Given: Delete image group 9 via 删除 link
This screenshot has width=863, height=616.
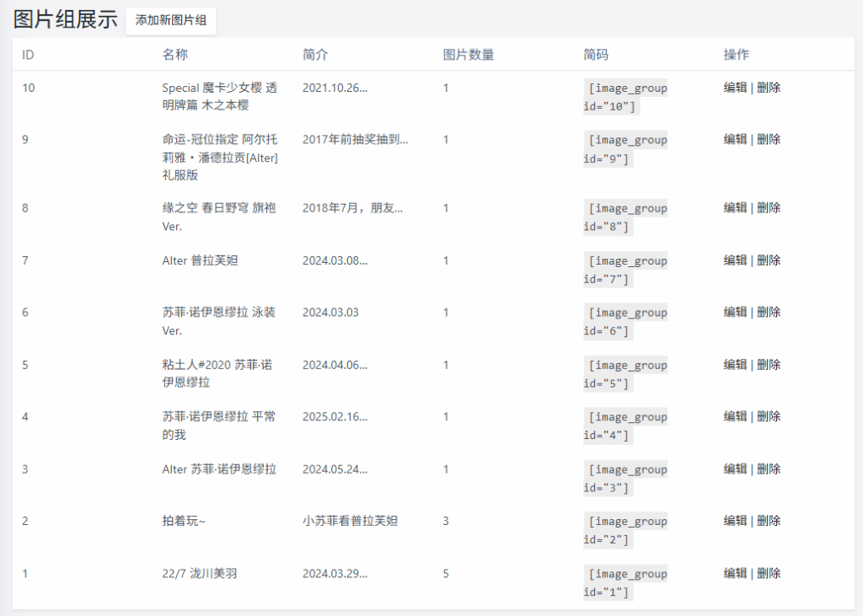Looking at the screenshot, I should [769, 139].
